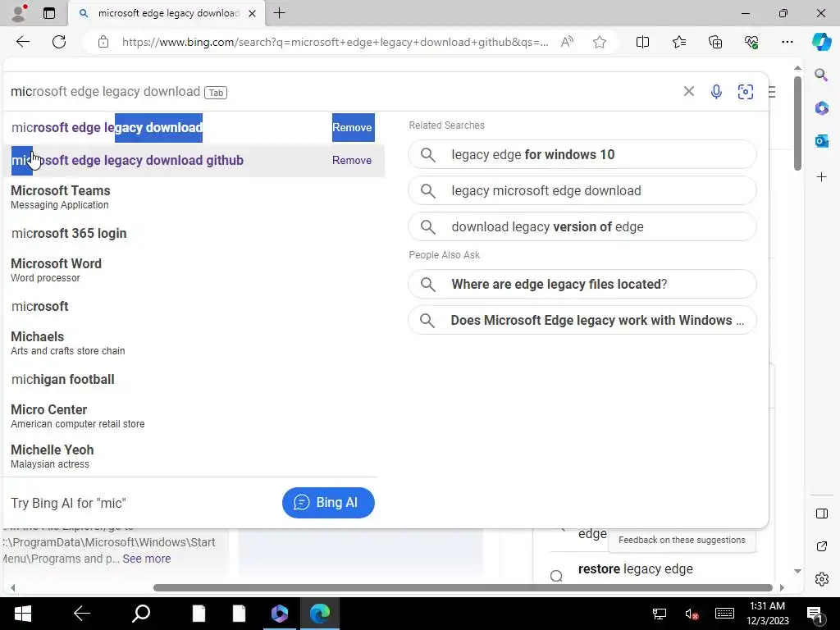Open visual search camera icon
The image size is (840, 630).
pos(745,92)
